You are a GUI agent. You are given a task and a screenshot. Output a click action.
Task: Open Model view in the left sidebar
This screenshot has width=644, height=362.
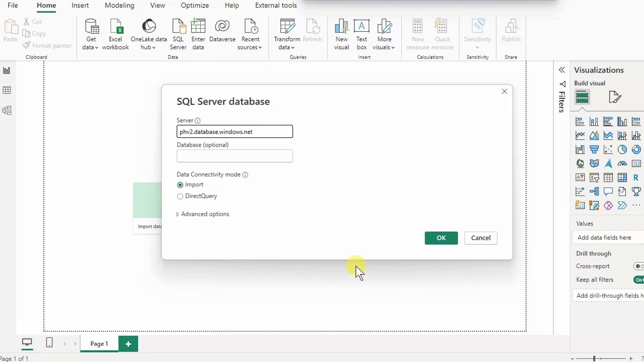pos(7,110)
